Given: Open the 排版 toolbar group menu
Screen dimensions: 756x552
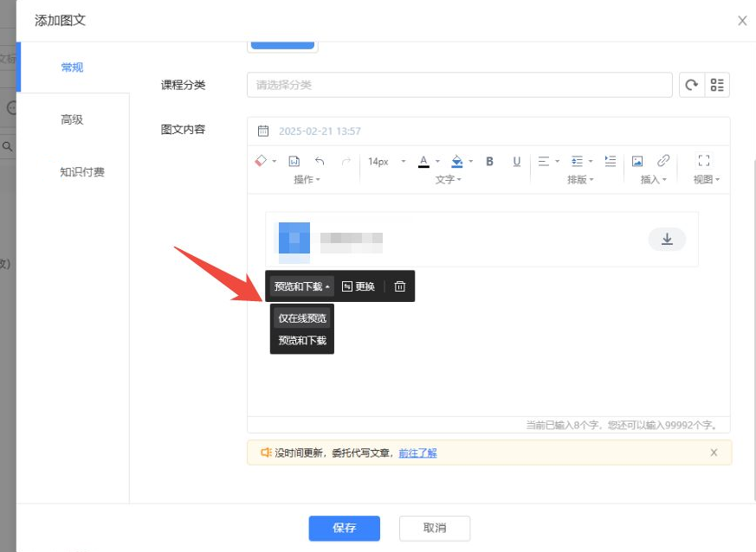Looking at the screenshot, I should click(580, 180).
